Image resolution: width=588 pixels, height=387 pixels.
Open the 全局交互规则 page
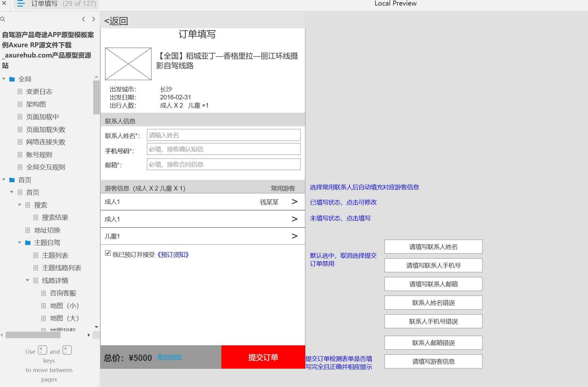coord(46,167)
